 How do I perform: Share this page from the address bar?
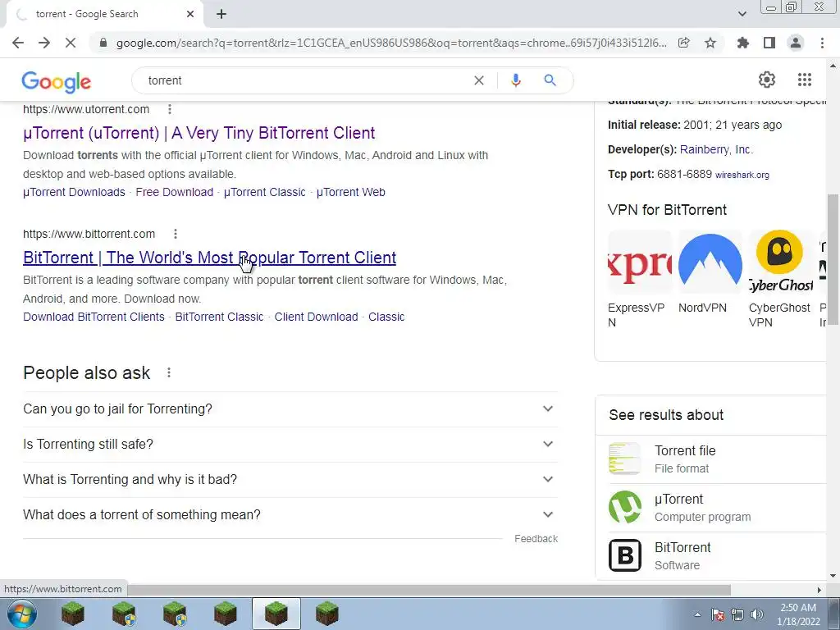point(683,43)
